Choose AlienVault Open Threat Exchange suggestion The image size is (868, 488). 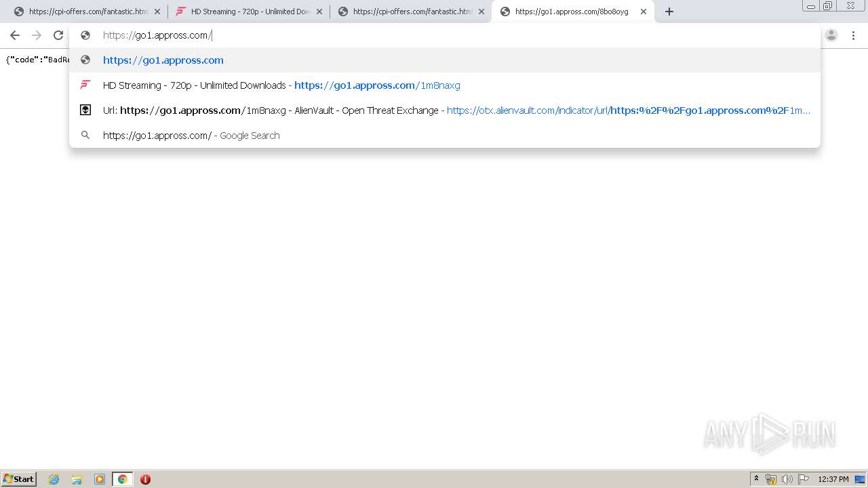click(445, 110)
